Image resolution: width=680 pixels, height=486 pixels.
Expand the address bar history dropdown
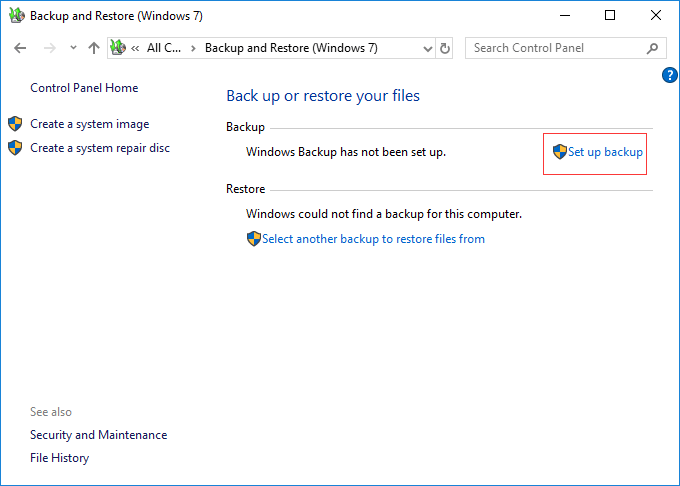pos(428,49)
